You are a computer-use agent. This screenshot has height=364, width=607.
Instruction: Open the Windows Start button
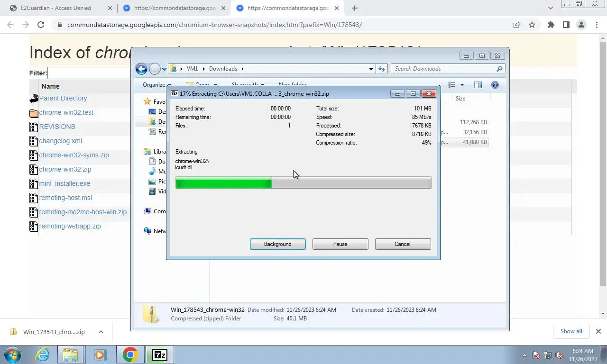pyautogui.click(x=13, y=355)
